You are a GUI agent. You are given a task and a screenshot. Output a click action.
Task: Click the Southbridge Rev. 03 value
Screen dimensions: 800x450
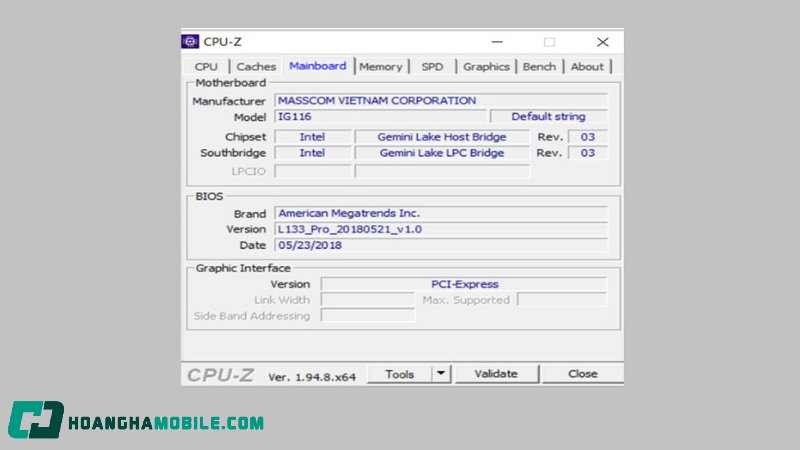588,153
